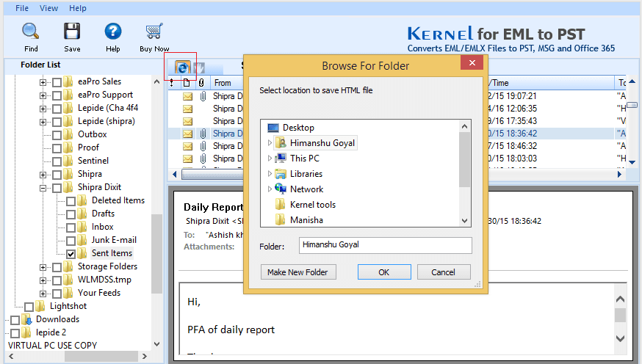
Task: Check the Junk E-mail checkbox
Action: 71,241
